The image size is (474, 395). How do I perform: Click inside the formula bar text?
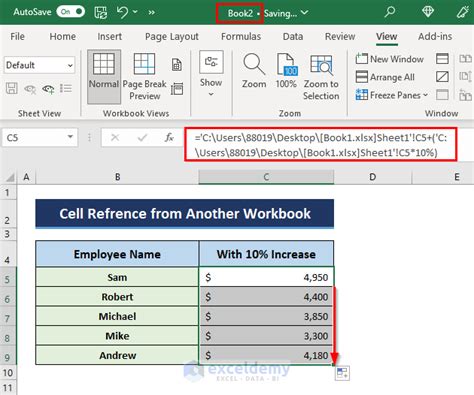point(321,145)
